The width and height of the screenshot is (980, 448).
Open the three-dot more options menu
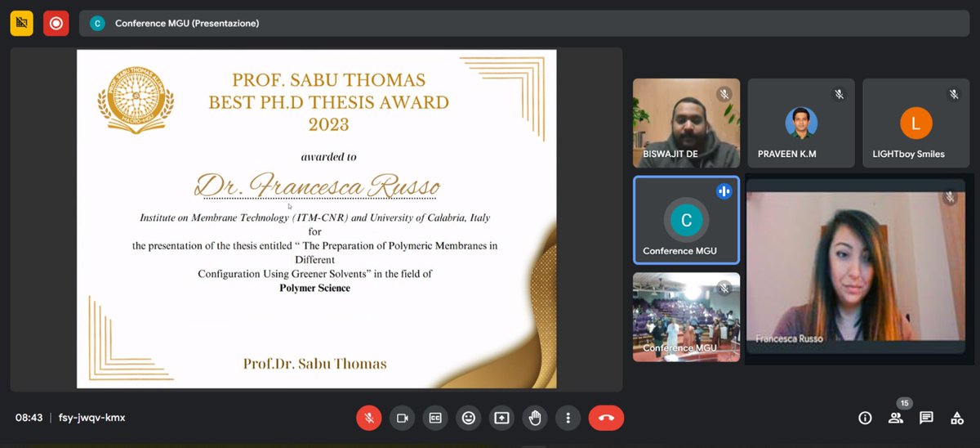(568, 418)
